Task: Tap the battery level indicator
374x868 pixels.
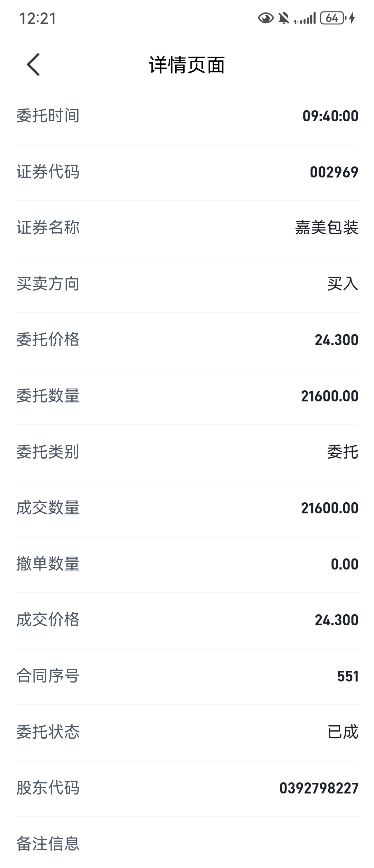Action: tap(332, 18)
